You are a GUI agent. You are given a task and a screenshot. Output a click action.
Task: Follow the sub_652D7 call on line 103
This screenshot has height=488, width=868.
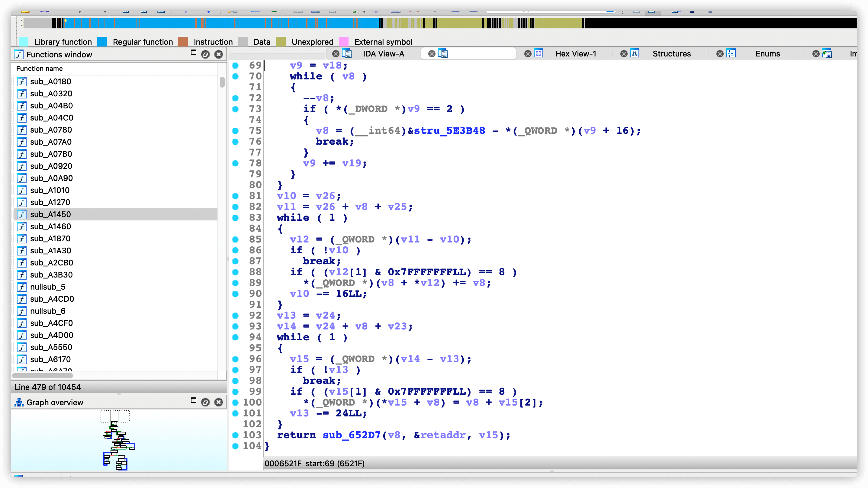point(352,435)
